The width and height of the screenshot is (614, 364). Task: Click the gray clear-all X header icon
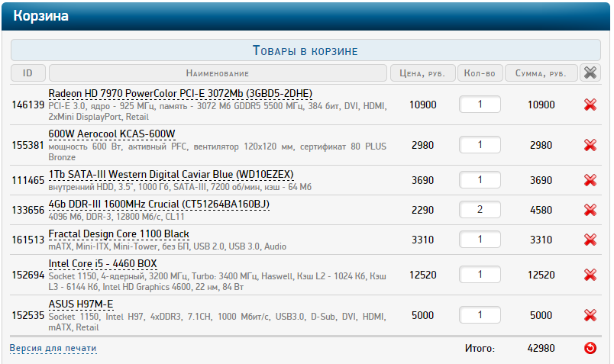point(590,72)
